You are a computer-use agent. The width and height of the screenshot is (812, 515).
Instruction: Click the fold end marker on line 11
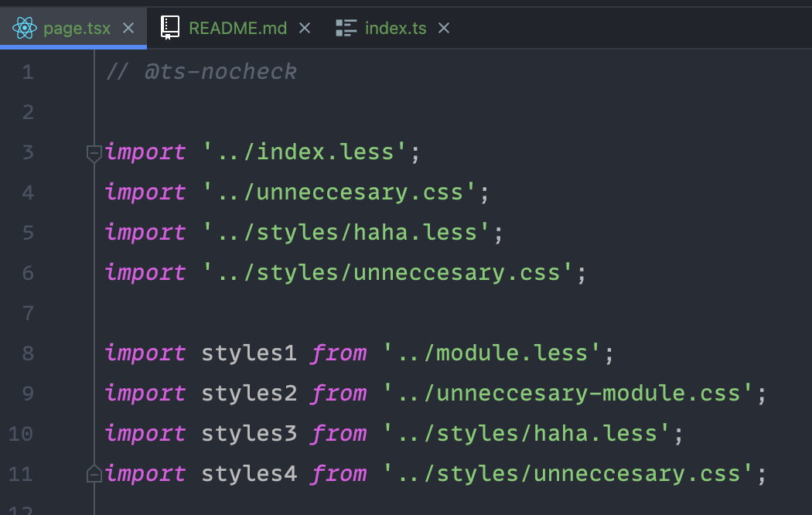(94, 473)
